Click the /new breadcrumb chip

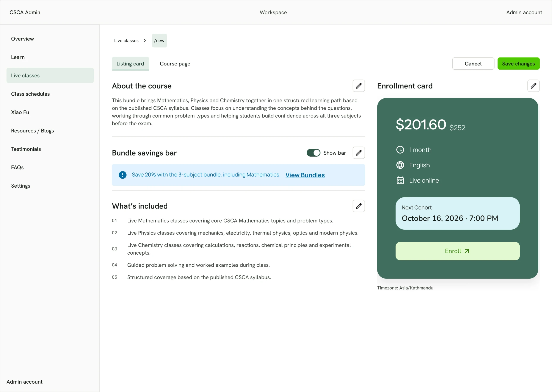click(159, 40)
